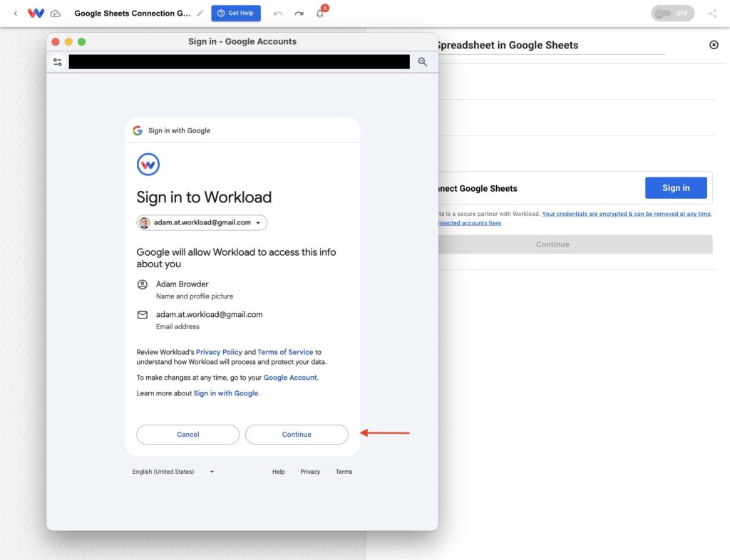Screen dimensions: 730x560
Task: Click the popup address bar field
Action: tap(240, 62)
